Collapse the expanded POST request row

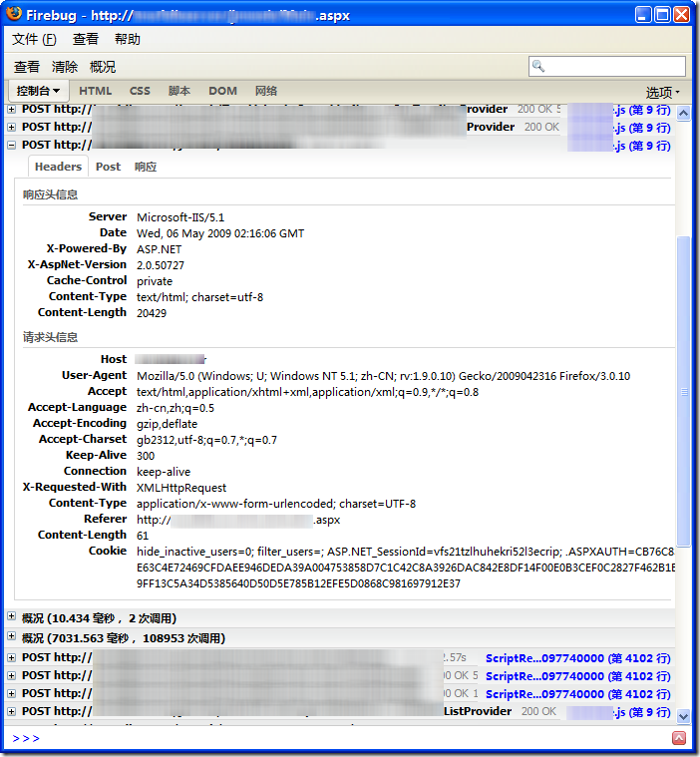pyautogui.click(x=12, y=145)
